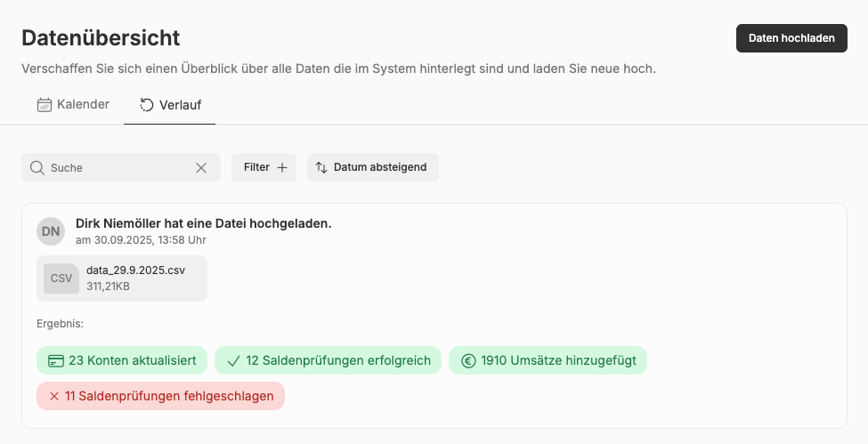The width and height of the screenshot is (868, 444).
Task: Click the checkmark icon in success badge
Action: 234,360
